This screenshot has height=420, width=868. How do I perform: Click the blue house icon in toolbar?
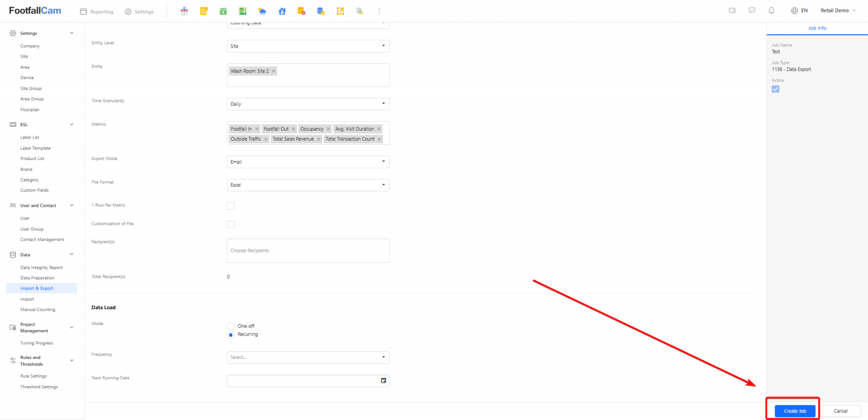click(x=281, y=11)
